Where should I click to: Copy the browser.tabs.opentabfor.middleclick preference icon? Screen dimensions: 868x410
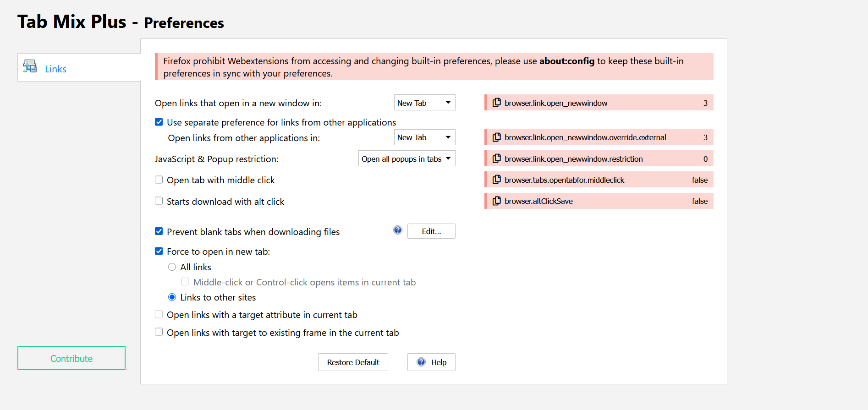tap(496, 180)
